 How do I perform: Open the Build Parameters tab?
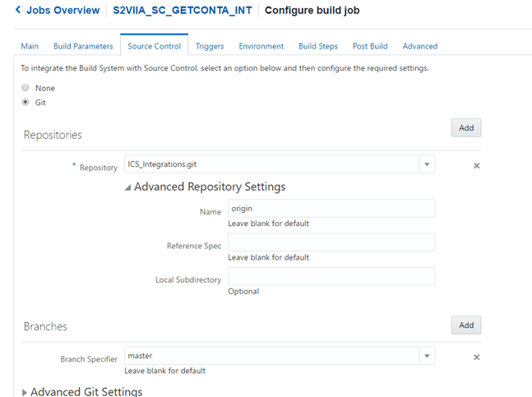pos(83,46)
